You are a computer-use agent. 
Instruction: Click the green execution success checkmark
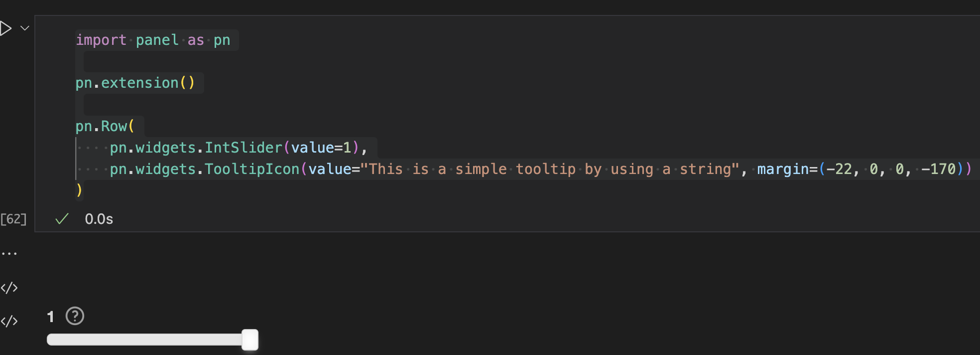(x=61, y=218)
